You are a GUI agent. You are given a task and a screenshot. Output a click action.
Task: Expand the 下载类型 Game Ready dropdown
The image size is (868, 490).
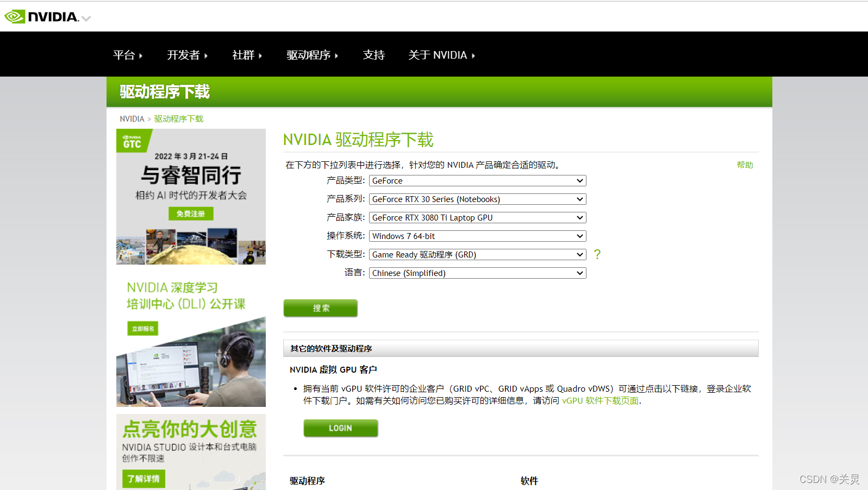click(478, 255)
